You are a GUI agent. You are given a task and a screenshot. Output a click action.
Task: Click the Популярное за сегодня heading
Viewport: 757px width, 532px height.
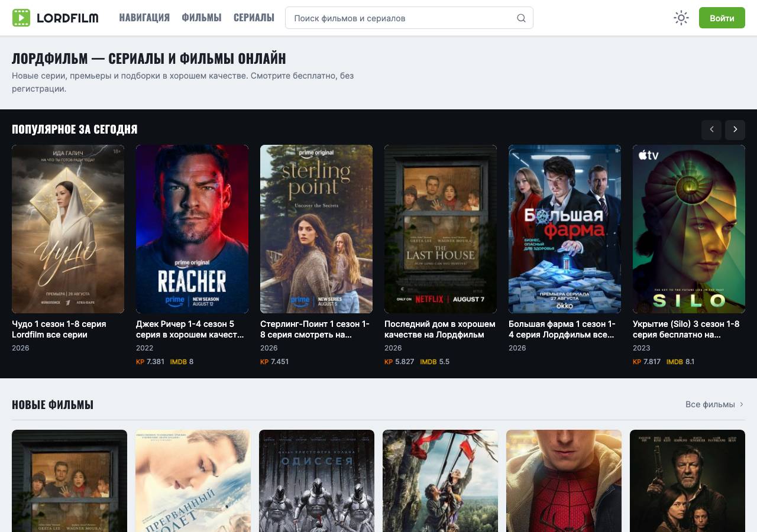click(75, 129)
